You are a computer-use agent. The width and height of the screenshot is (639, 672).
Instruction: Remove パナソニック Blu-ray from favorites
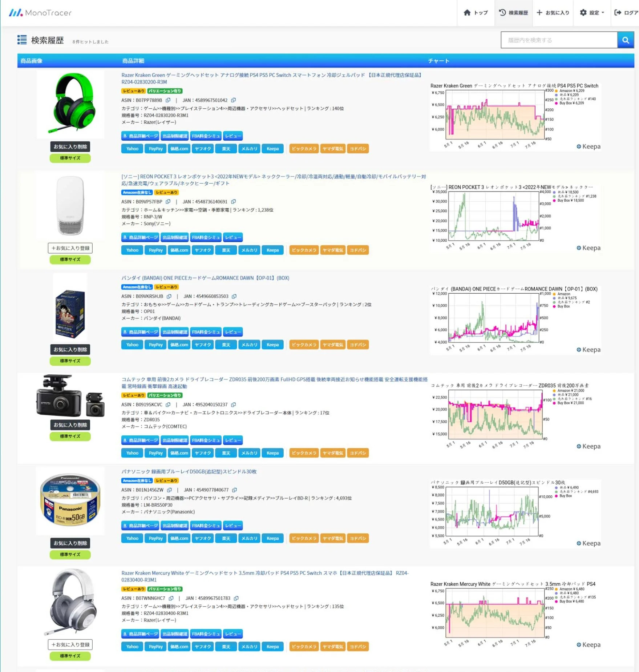coord(70,543)
